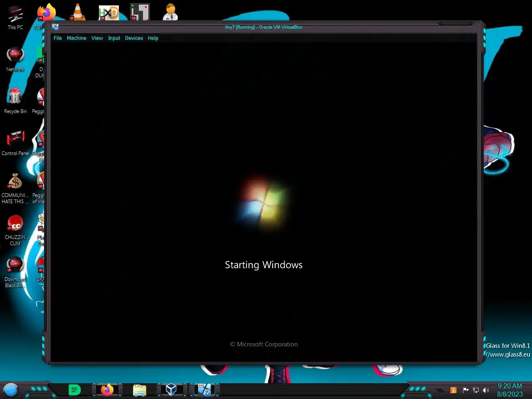Image resolution: width=532 pixels, height=399 pixels.
Task: Open the Devices menu
Action: click(x=134, y=38)
